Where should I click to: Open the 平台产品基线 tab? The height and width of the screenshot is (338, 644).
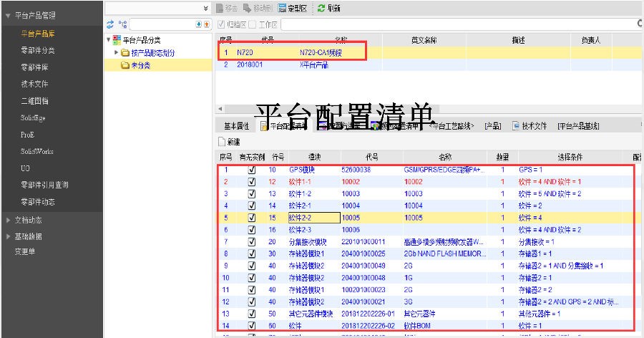(x=578, y=126)
